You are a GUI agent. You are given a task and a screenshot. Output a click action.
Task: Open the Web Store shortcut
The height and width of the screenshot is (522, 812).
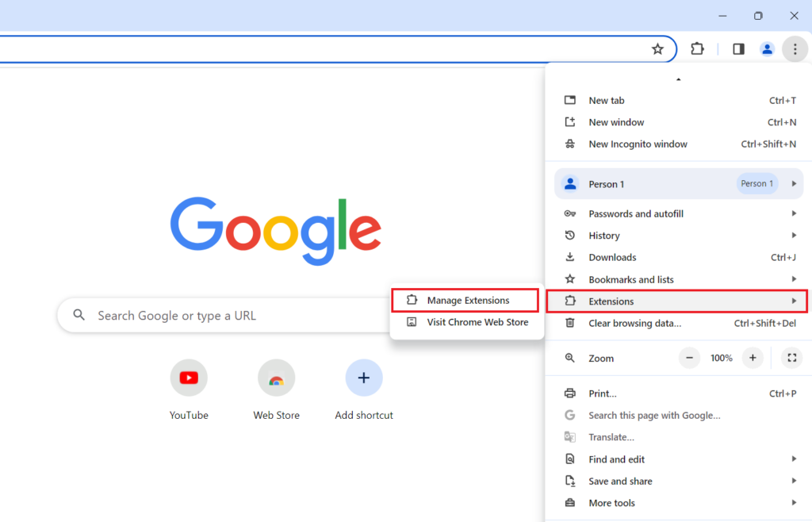pyautogui.click(x=276, y=390)
